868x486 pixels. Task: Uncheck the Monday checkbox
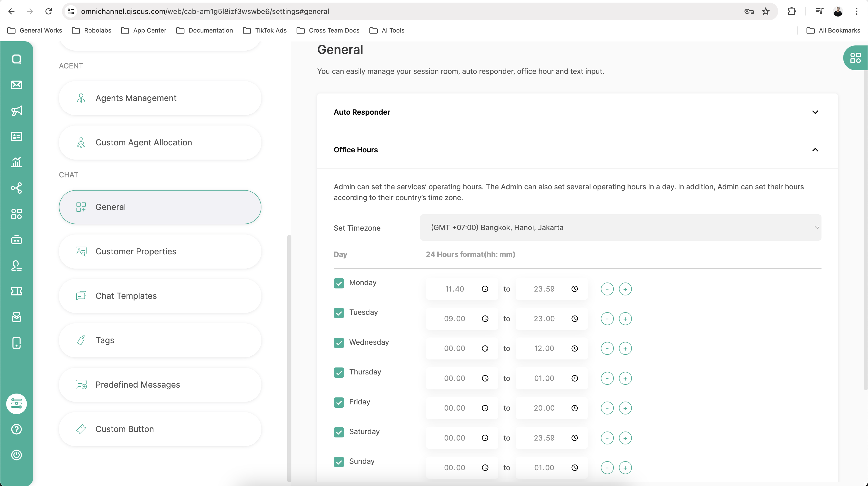(x=339, y=283)
